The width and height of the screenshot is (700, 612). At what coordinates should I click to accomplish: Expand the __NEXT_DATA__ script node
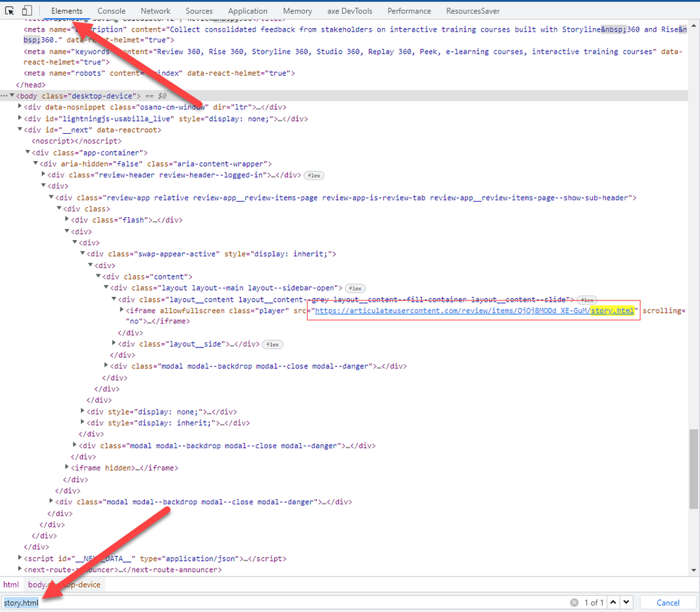click(20, 557)
